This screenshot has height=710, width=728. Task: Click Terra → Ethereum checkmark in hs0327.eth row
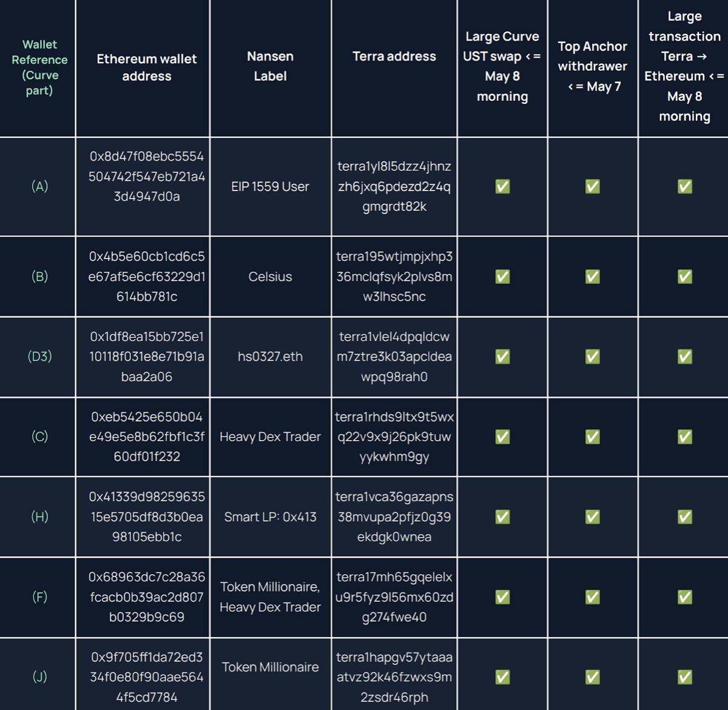point(685,357)
